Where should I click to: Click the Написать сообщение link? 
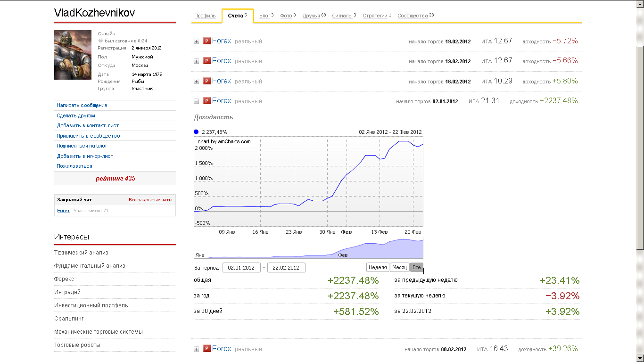[82, 106]
